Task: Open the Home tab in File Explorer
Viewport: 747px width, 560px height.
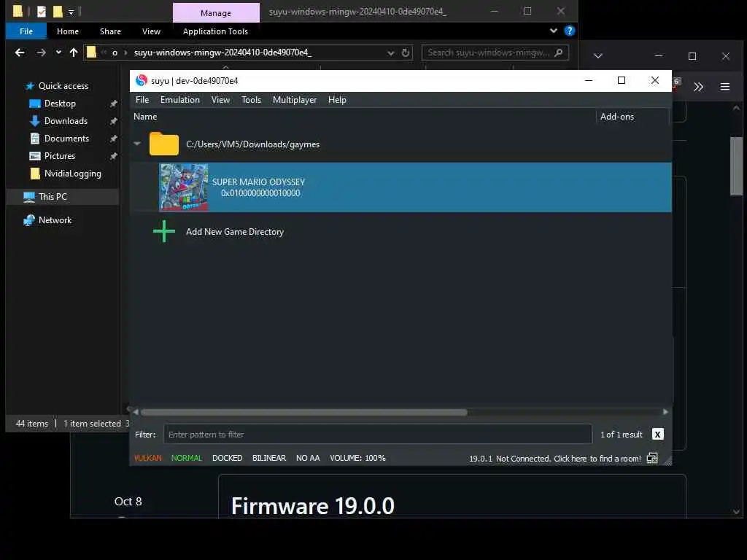Action: pos(68,31)
